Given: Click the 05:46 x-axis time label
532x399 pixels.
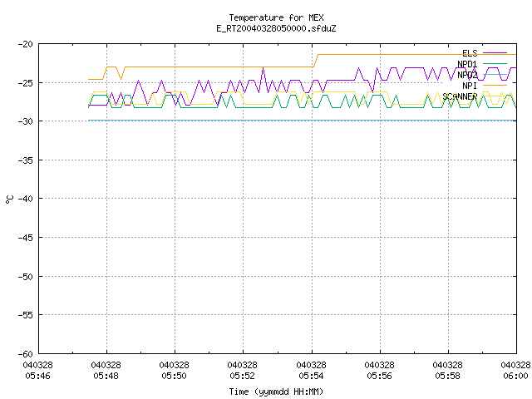Looking at the screenshot, I should pyautogui.click(x=37, y=376).
